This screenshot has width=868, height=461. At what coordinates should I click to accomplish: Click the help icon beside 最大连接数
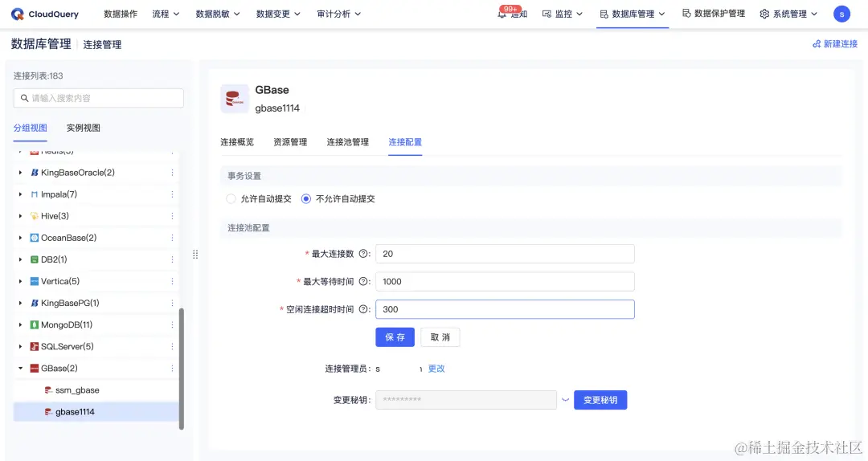[x=363, y=254]
